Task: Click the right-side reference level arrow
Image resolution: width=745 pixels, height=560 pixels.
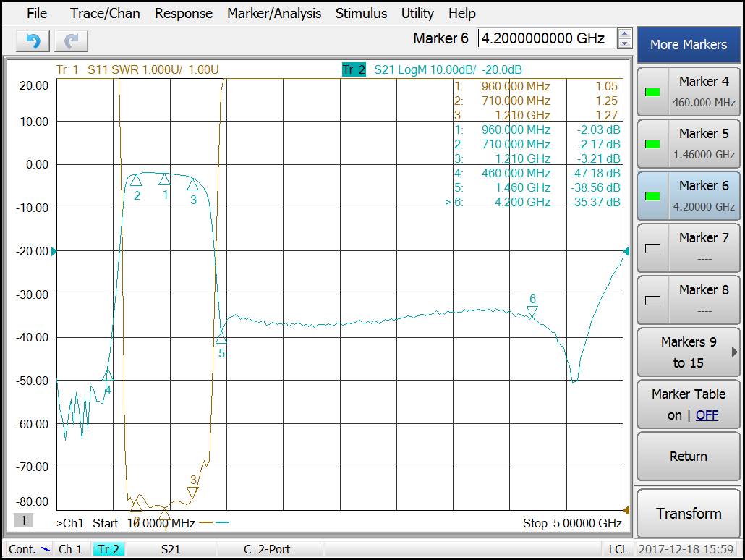Action: click(x=626, y=251)
